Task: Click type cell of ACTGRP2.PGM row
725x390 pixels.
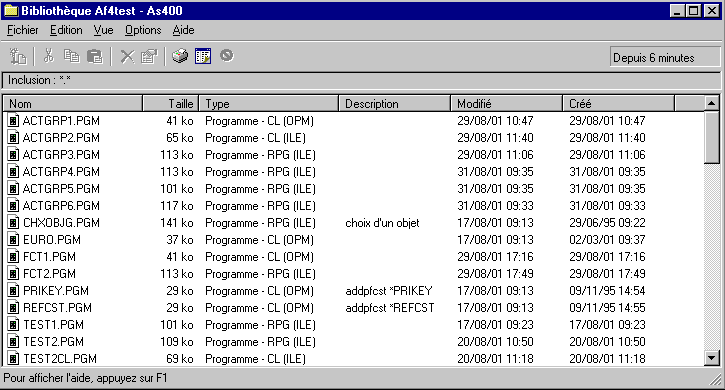Action: point(255,138)
